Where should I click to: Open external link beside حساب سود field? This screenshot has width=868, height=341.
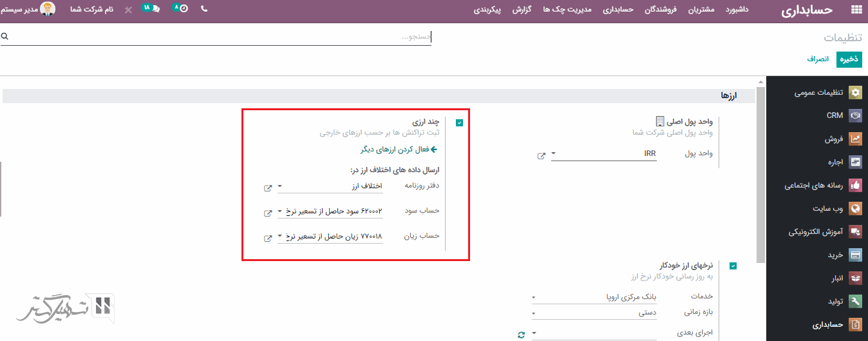[x=268, y=213]
